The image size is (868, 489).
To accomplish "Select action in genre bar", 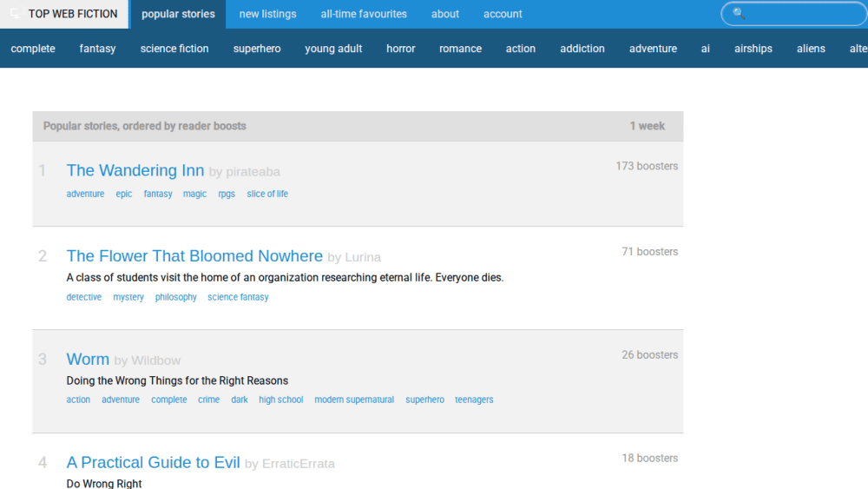I will [520, 49].
